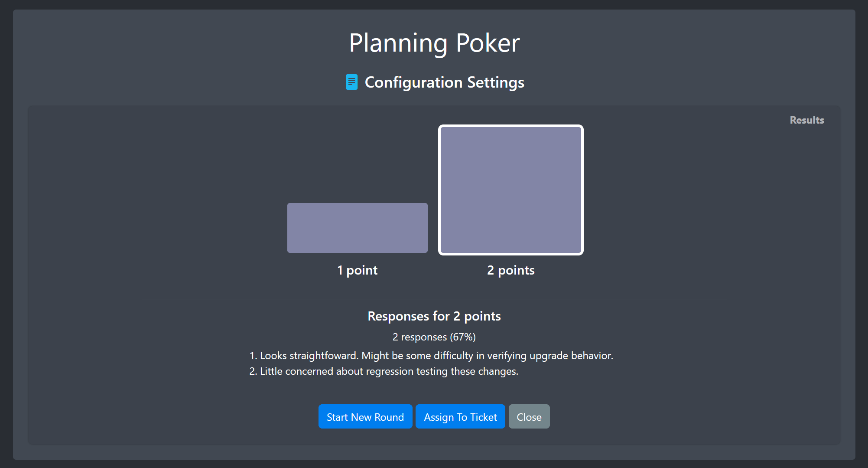
Task: Select the second response about regression testing
Action: (x=384, y=371)
